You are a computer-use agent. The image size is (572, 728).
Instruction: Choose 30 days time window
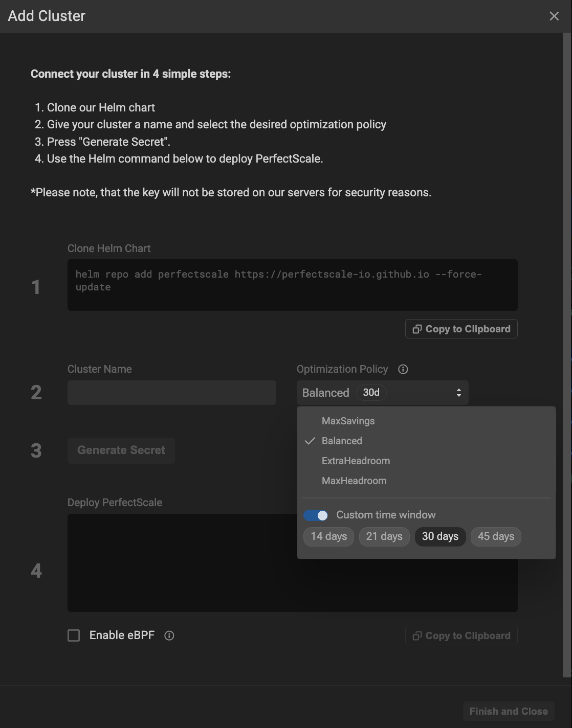440,536
